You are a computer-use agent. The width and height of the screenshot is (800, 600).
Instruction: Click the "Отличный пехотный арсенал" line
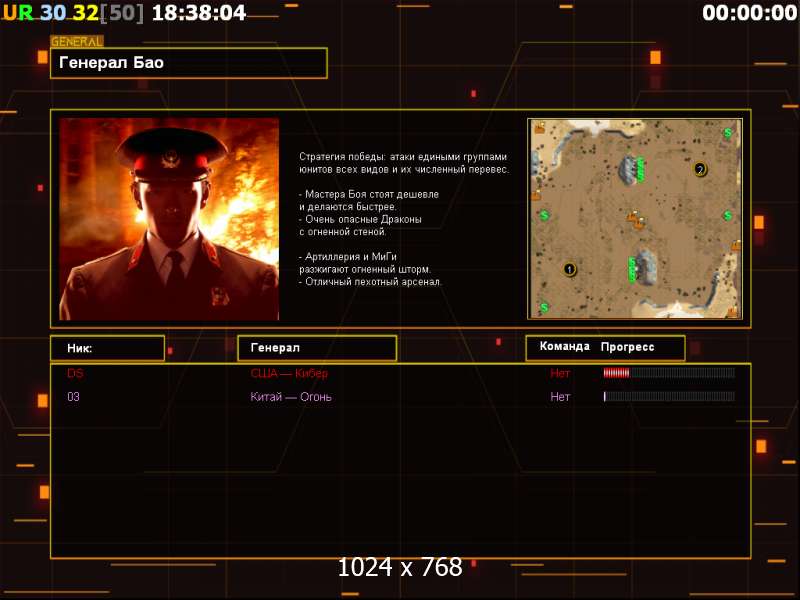point(370,282)
